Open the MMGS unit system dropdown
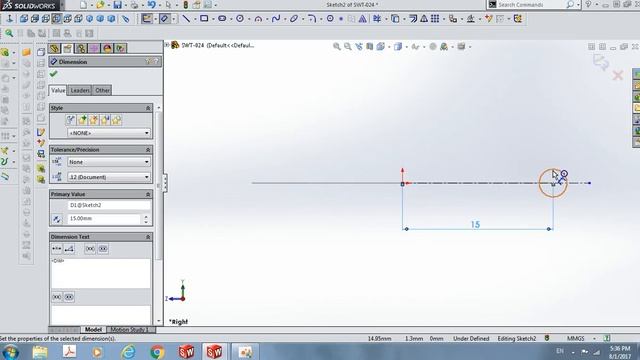This screenshot has height=360, width=640. click(594, 338)
